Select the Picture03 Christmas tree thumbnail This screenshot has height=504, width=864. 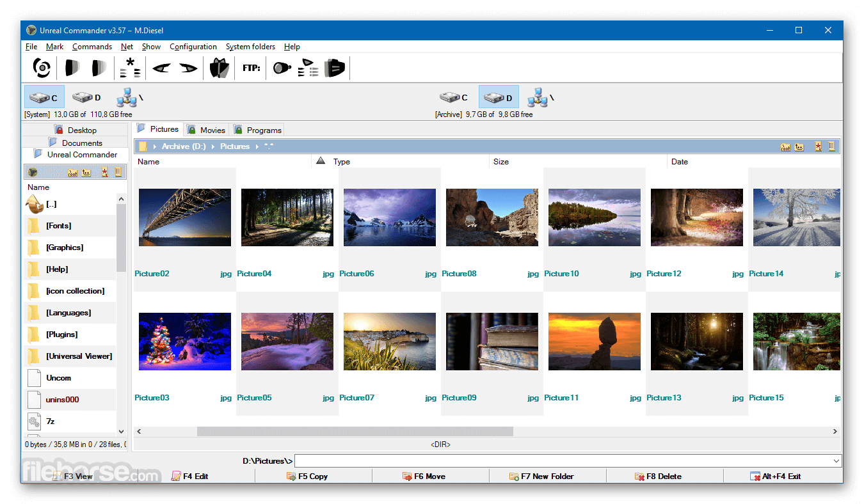(184, 342)
